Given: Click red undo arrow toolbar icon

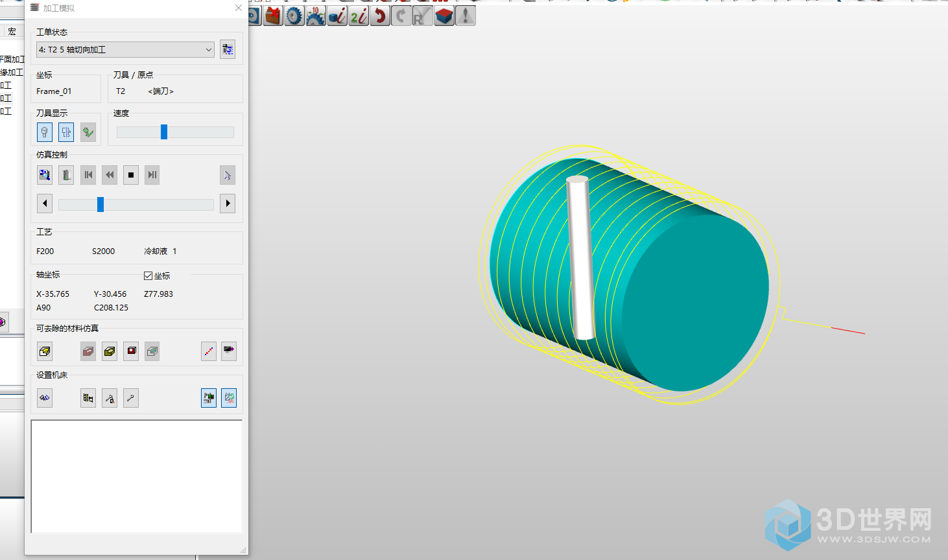Looking at the screenshot, I should pos(380,16).
